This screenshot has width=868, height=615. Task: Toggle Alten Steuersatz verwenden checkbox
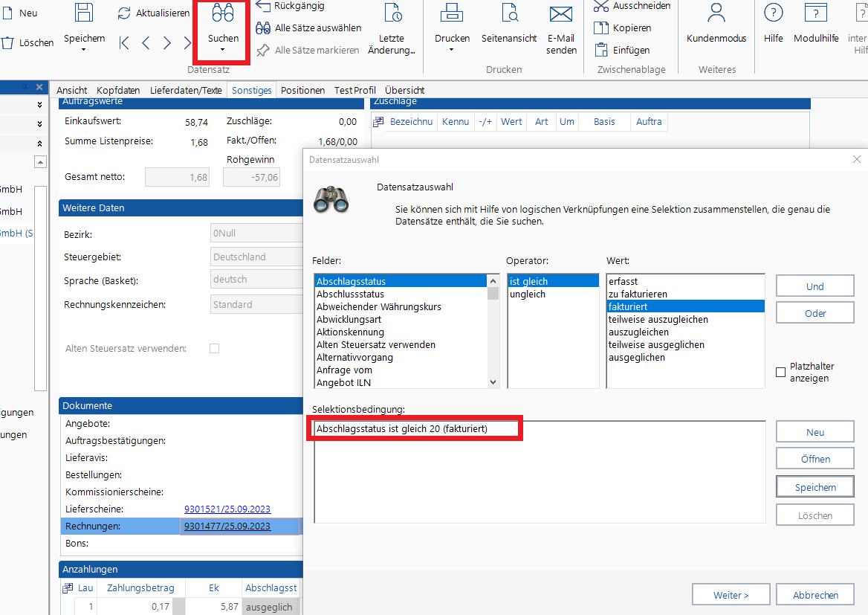pyautogui.click(x=215, y=348)
